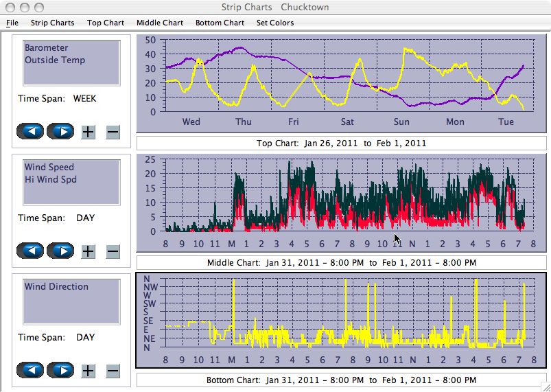The height and width of the screenshot is (392, 551).
Task: Open the Set Colors menu
Action: [275, 23]
